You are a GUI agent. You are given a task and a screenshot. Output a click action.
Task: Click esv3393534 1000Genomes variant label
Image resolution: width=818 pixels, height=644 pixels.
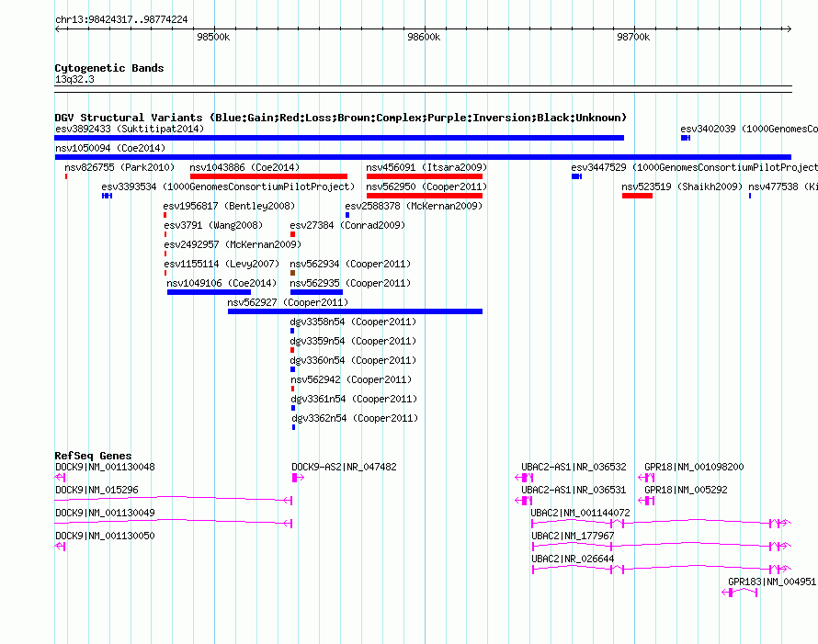pyautogui.click(x=228, y=186)
